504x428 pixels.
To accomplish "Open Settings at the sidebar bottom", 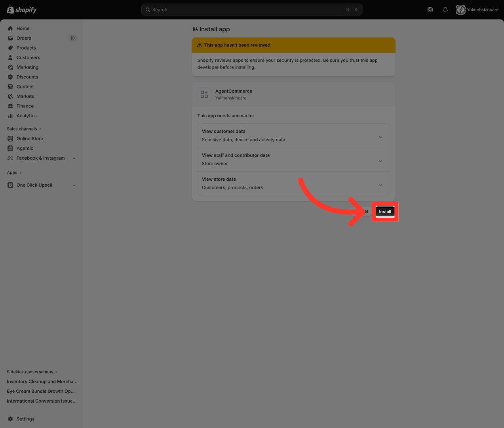I will pyautogui.click(x=25, y=419).
